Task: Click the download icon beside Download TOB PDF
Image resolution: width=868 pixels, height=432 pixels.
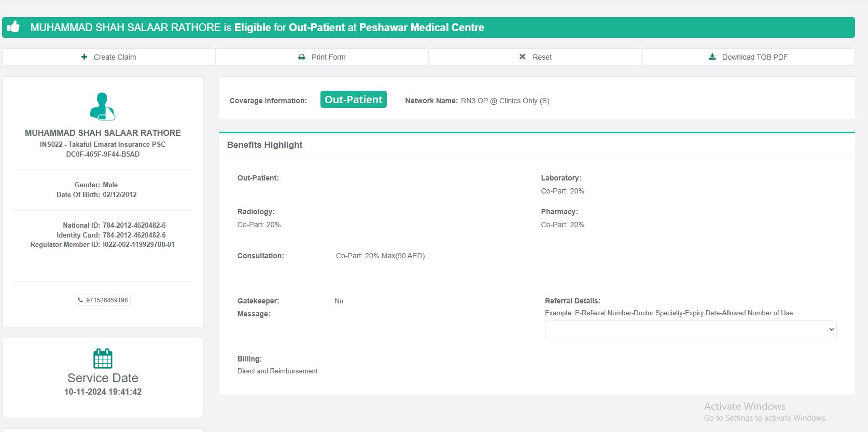Action: coord(712,57)
